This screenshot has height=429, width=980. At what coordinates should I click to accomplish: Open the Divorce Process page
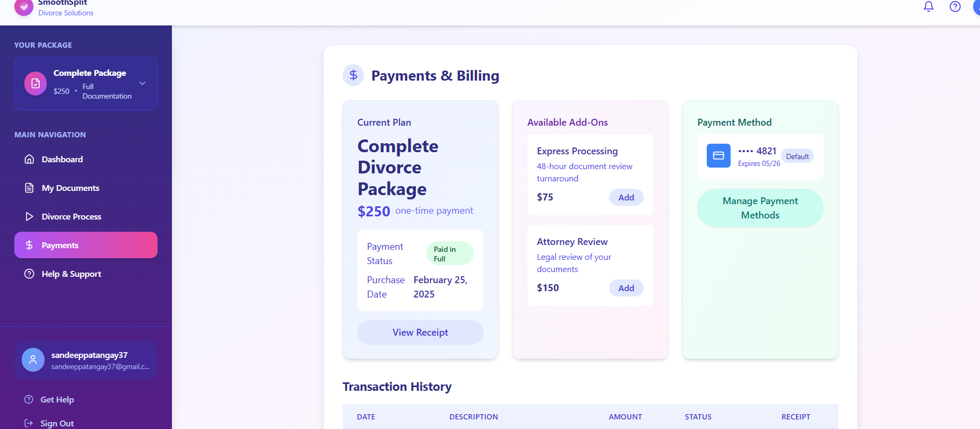click(x=71, y=216)
